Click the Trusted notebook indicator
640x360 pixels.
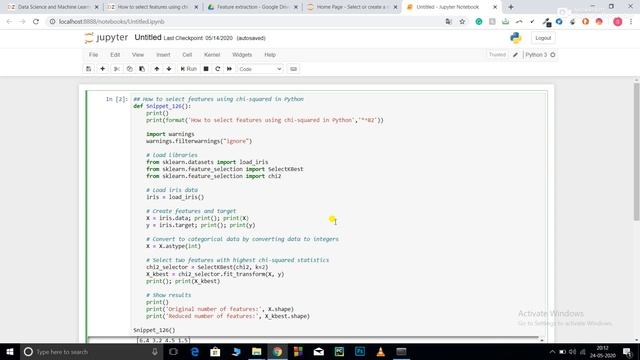pos(497,55)
